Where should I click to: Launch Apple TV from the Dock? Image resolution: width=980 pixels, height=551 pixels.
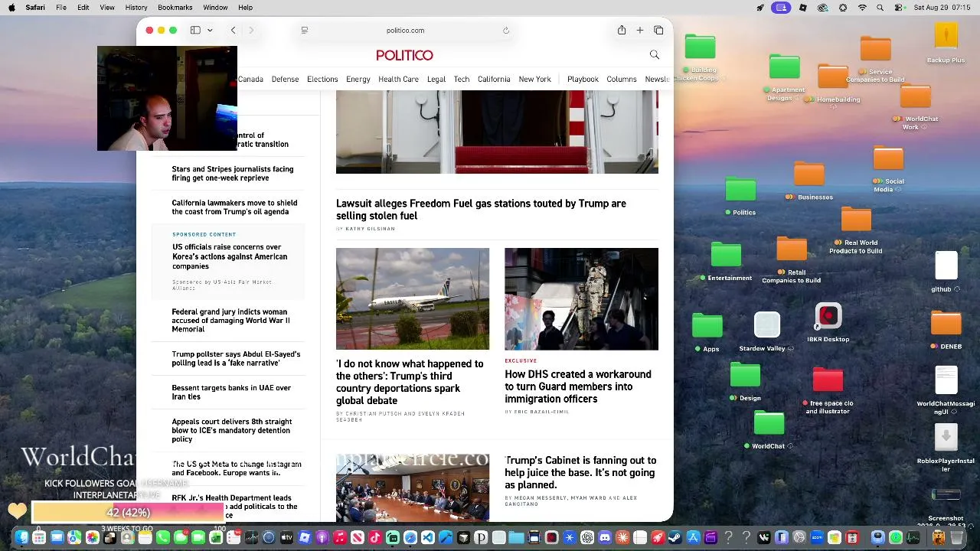pos(286,538)
